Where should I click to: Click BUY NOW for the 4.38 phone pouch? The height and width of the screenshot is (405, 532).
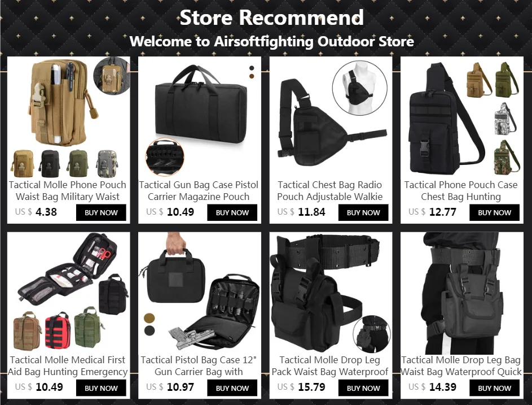(101, 213)
